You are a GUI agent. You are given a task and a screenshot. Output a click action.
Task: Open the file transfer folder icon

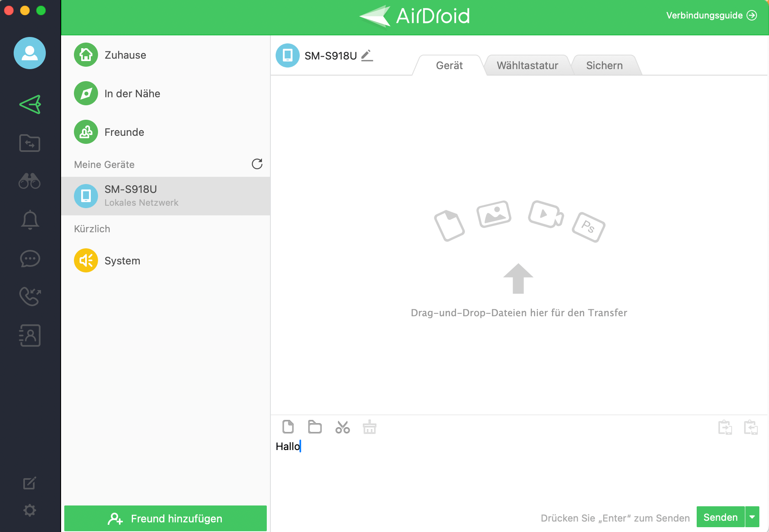(x=30, y=143)
